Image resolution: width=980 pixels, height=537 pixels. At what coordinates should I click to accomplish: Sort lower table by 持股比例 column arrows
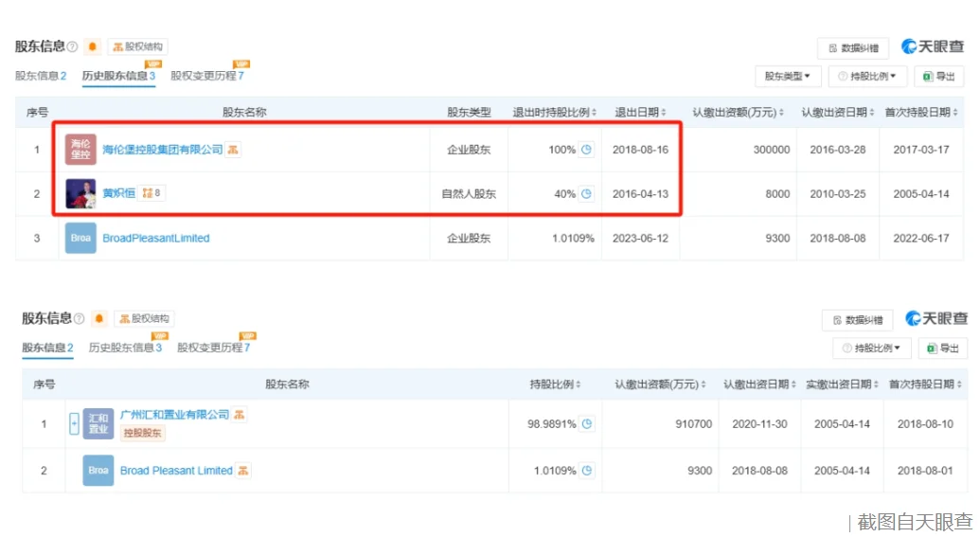[x=579, y=385]
